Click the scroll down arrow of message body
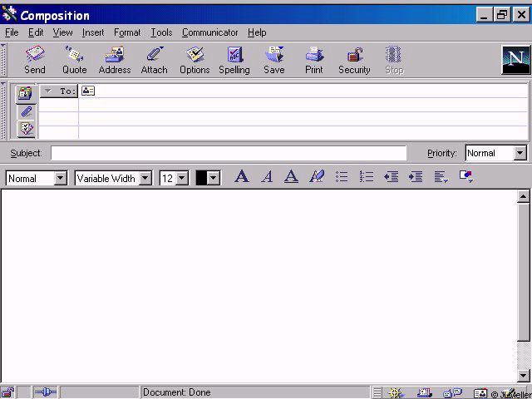532x399 pixels. tap(523, 375)
